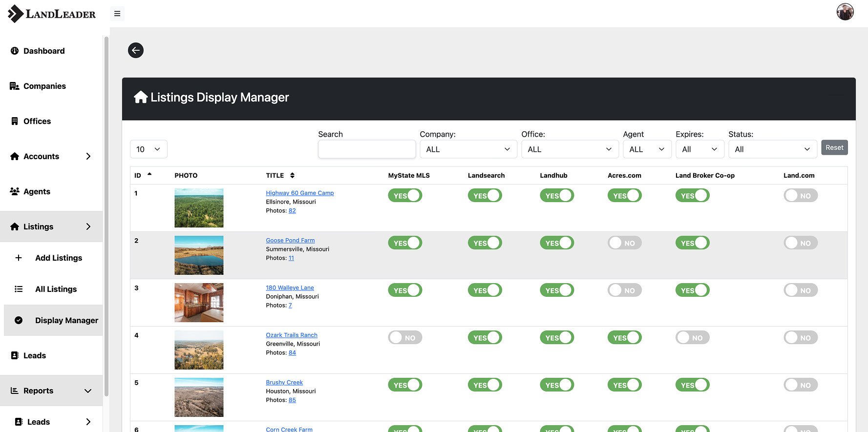The width and height of the screenshot is (868, 432).
Task: Open the 84 photos link for Ozark Trails
Action: click(292, 352)
